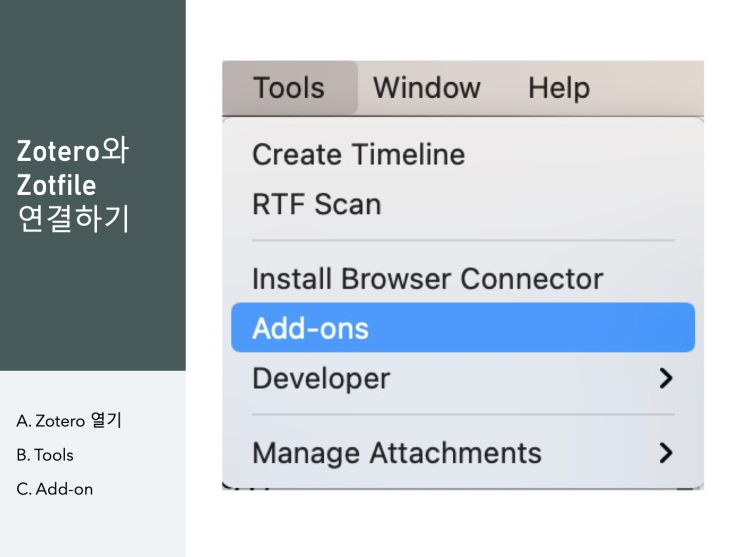This screenshot has height=557, width=743.
Task: Click the chevron next to Developer
Action: (x=666, y=378)
